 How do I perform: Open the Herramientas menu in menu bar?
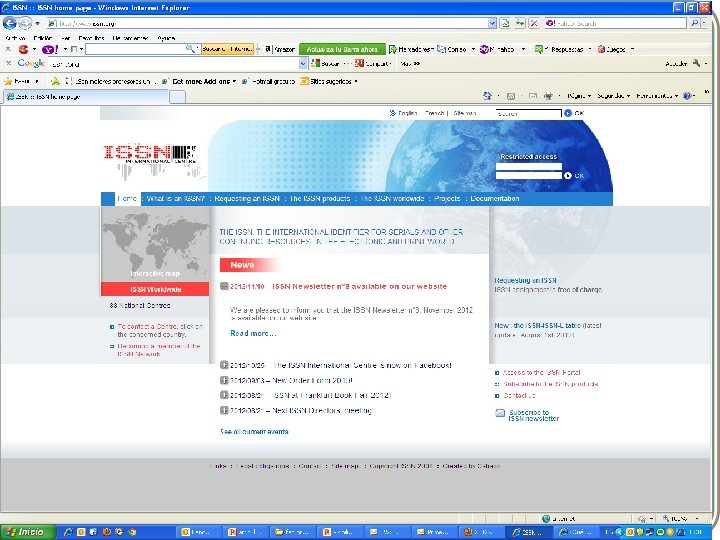tap(130, 38)
